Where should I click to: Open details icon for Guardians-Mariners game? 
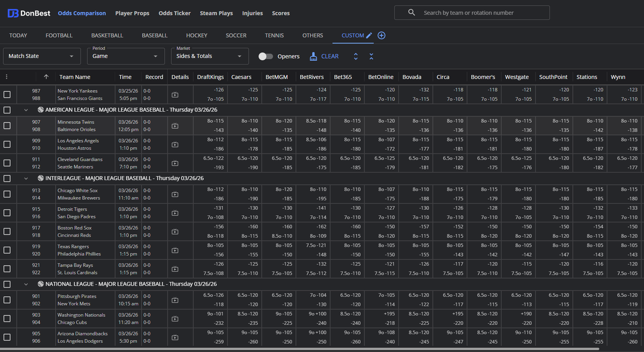[x=175, y=163]
